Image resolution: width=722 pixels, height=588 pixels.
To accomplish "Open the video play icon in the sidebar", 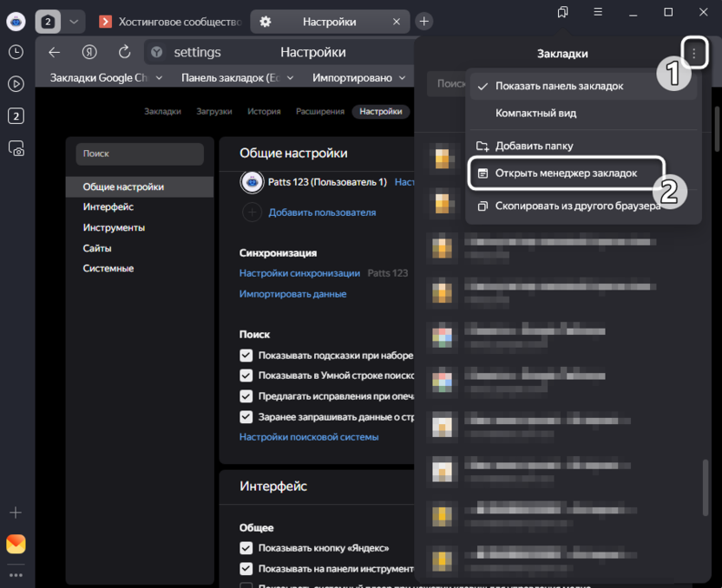I will 16,84.
